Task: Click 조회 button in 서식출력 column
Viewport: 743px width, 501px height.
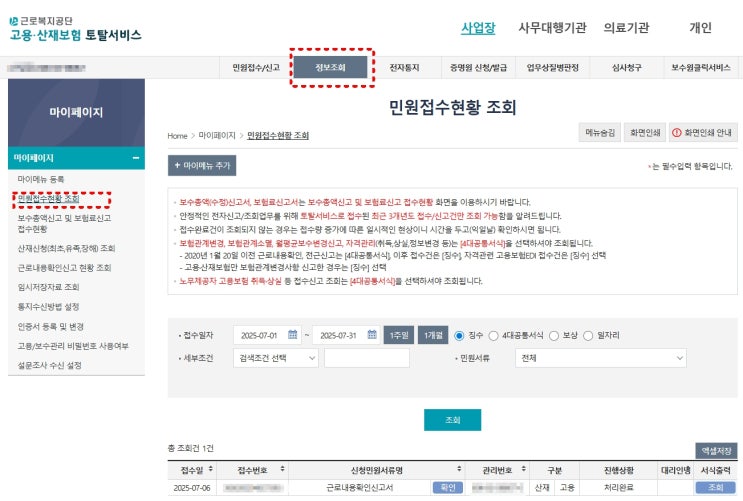Action: point(716,487)
